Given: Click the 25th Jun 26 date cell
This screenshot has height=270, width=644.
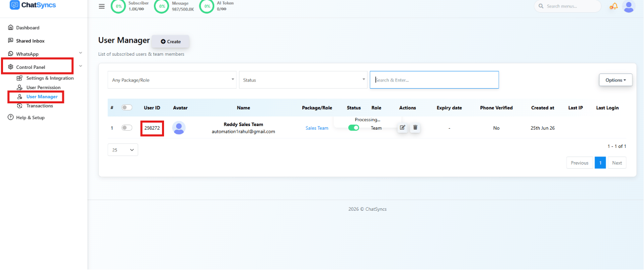Looking at the screenshot, I should (543, 128).
